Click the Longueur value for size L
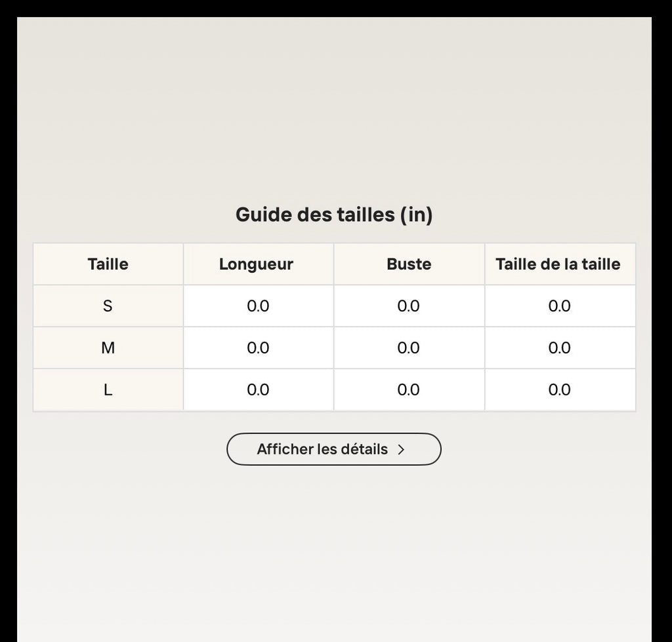 click(259, 390)
